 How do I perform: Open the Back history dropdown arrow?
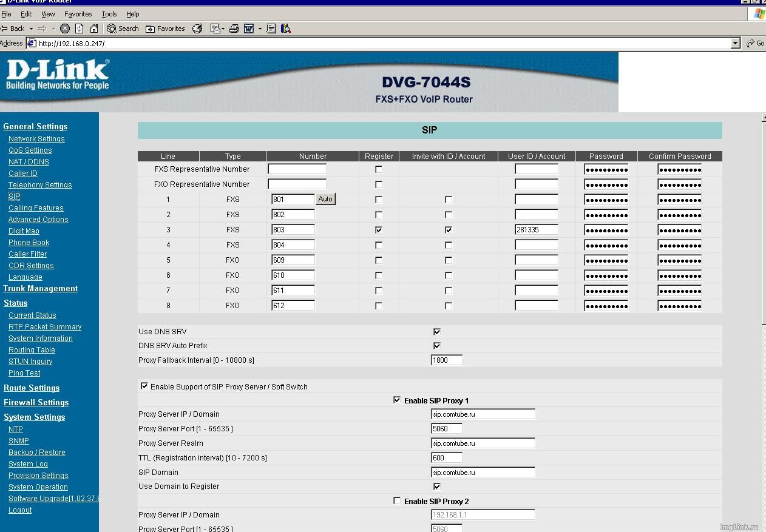point(31,29)
